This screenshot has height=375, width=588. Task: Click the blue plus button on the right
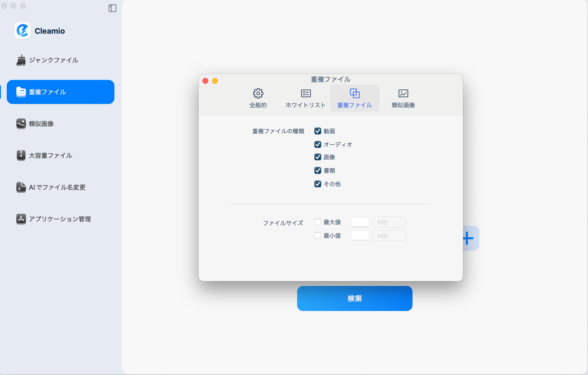468,238
